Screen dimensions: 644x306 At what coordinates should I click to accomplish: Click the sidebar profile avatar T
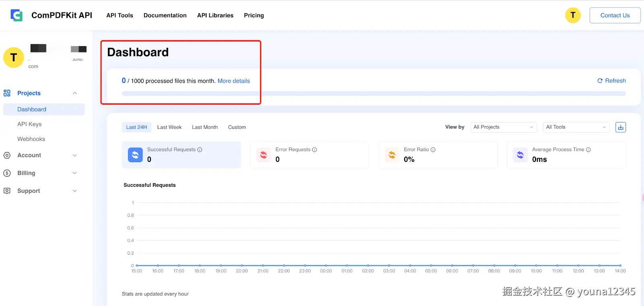(x=14, y=58)
